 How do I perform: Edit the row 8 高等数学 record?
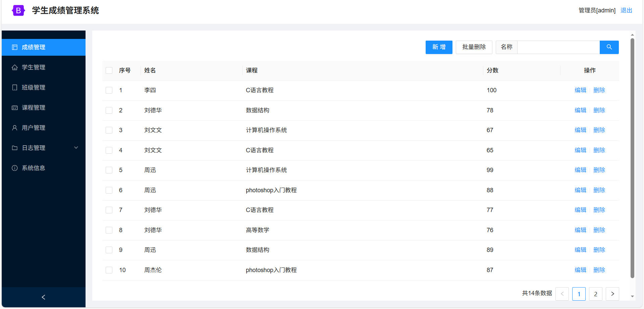(580, 230)
